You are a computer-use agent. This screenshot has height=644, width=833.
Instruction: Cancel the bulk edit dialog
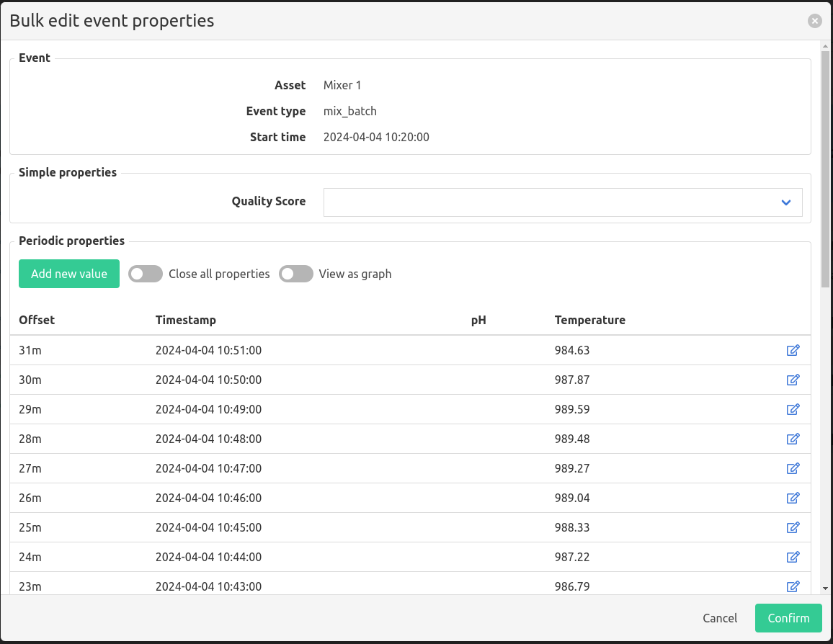click(x=720, y=618)
